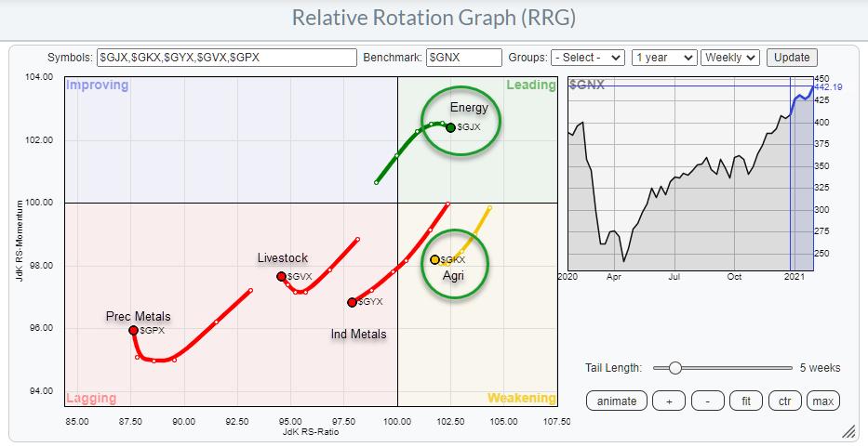Click the Symbols input field

click(x=227, y=58)
